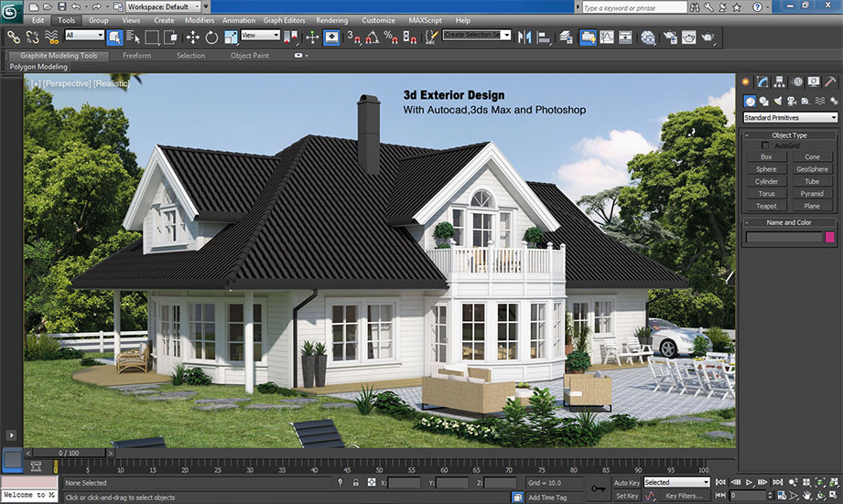The height and width of the screenshot is (504, 843).
Task: Toggle the Angle Snap icon
Action: pyautogui.click(x=372, y=38)
